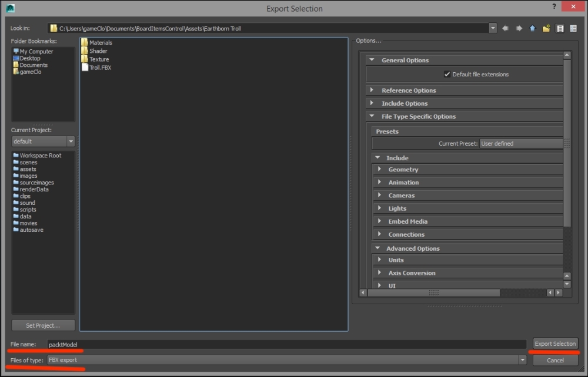Click the Export Selection button
Image resolution: width=588 pixels, height=377 pixels.
pos(555,344)
